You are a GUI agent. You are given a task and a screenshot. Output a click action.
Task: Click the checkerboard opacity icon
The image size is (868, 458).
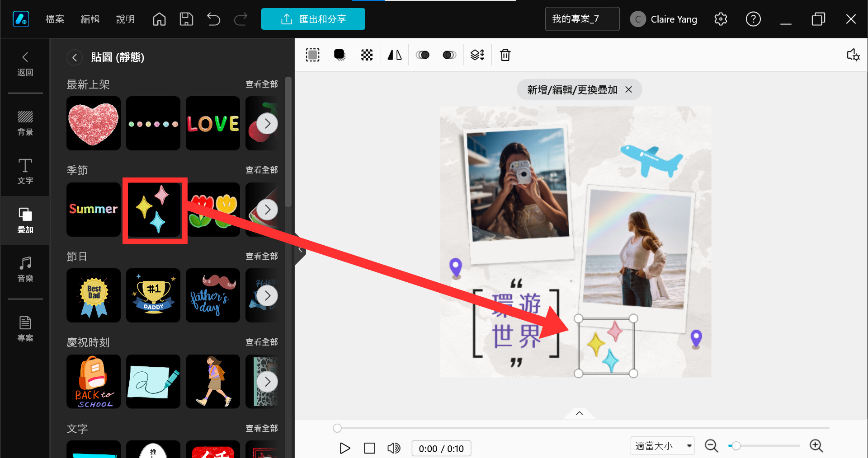(x=367, y=55)
